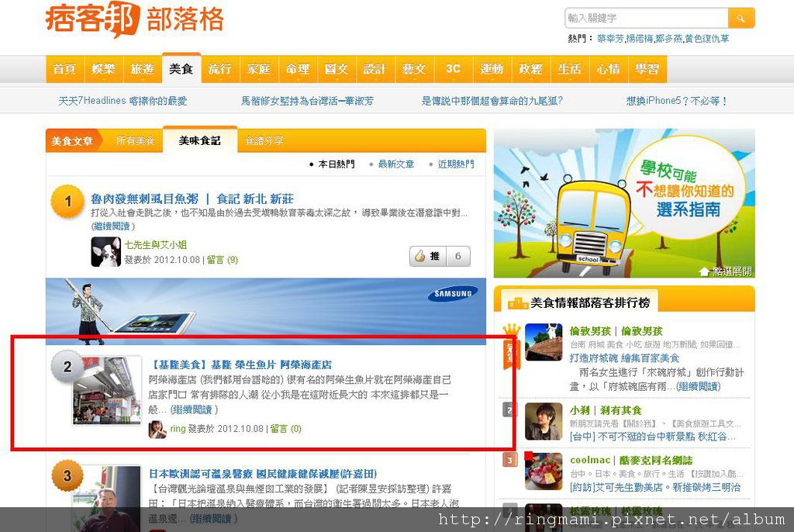Open blog link 倫敦男孩 | 倫敦男孩
The width and height of the screenshot is (794, 532).
click(616, 331)
